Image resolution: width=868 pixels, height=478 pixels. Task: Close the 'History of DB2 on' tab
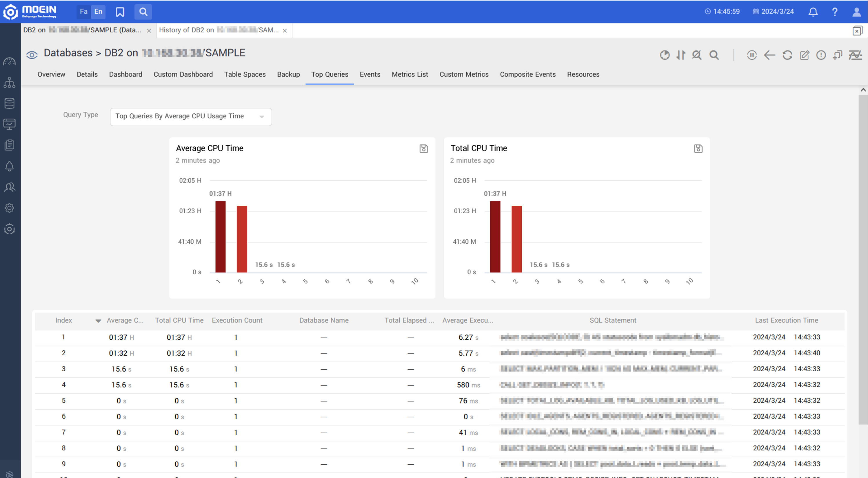[x=285, y=31]
